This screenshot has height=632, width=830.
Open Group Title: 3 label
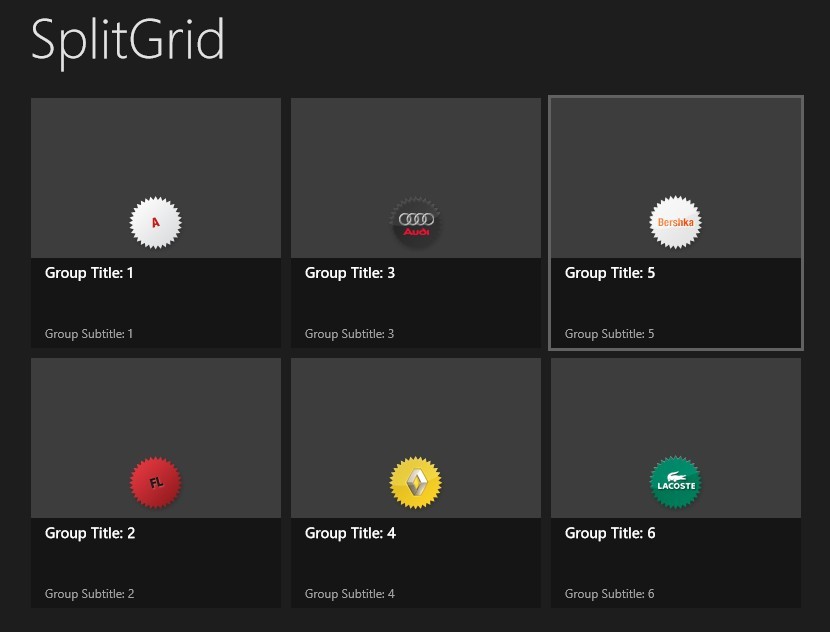[350, 273]
